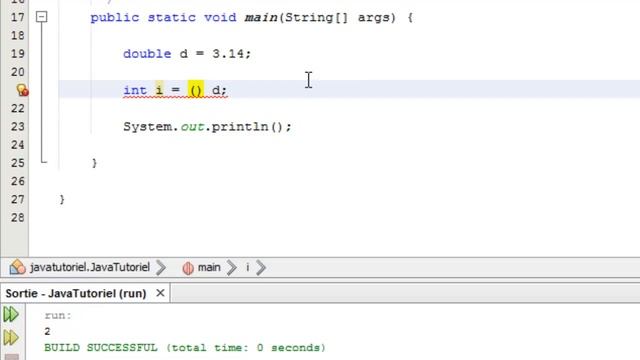Click javatutoriel.JavaTutoriel breadcrumb

click(90, 267)
